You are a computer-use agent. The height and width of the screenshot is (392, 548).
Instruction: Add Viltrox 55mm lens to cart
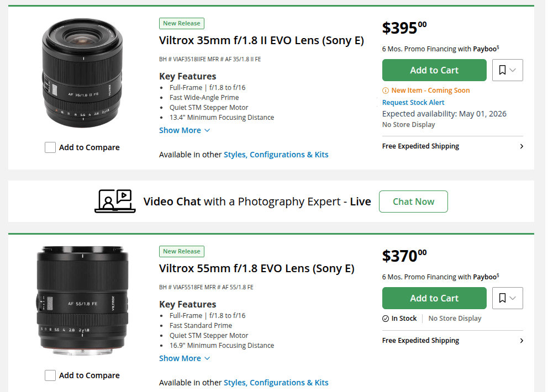click(x=434, y=298)
